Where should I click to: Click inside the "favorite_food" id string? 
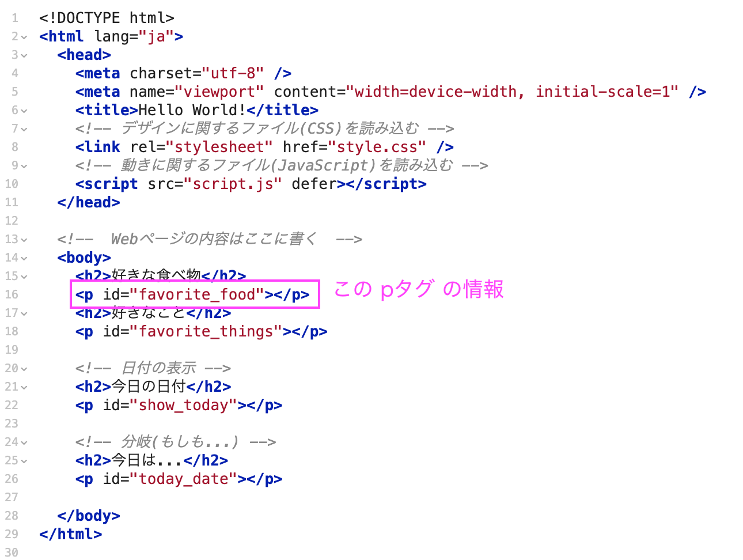tap(197, 294)
